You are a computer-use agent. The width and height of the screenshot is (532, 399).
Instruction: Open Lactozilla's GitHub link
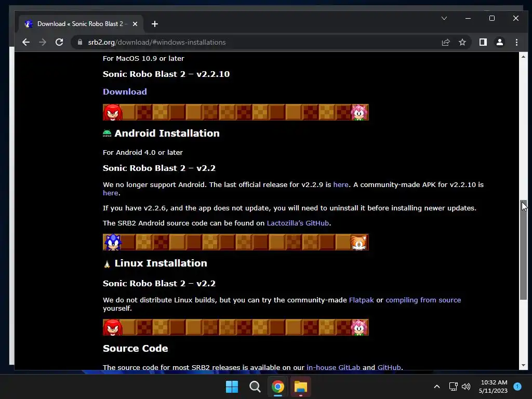(x=298, y=223)
